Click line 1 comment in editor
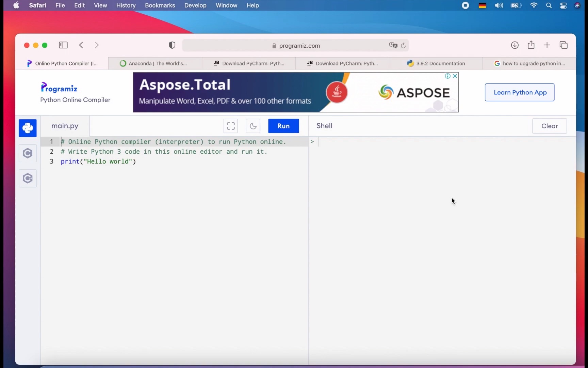588x368 pixels. pyautogui.click(x=174, y=142)
